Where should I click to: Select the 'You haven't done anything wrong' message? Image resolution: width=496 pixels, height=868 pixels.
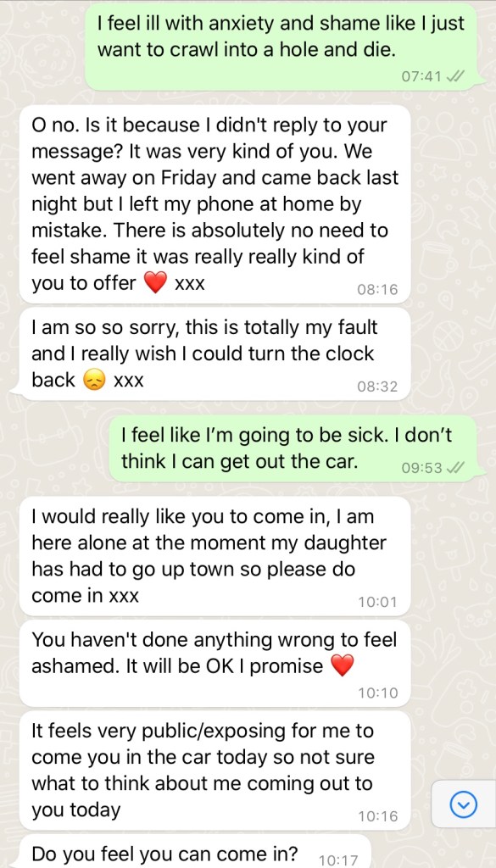pyautogui.click(x=215, y=663)
